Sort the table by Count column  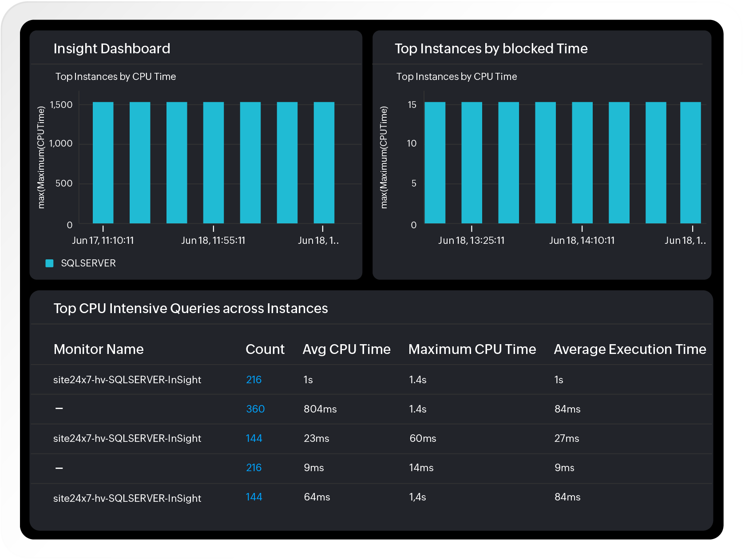tap(265, 349)
